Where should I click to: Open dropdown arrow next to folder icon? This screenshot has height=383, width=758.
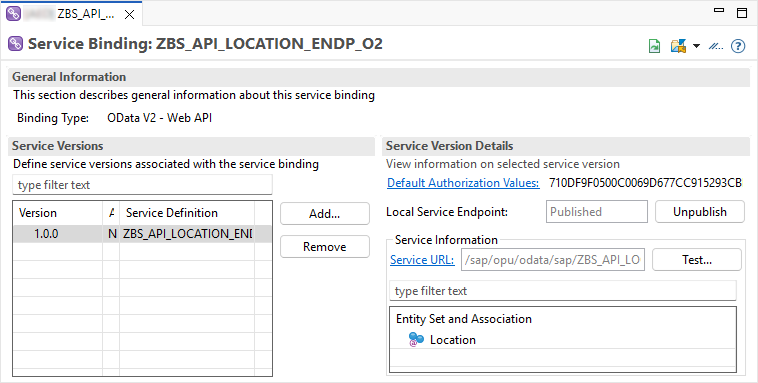point(696,46)
